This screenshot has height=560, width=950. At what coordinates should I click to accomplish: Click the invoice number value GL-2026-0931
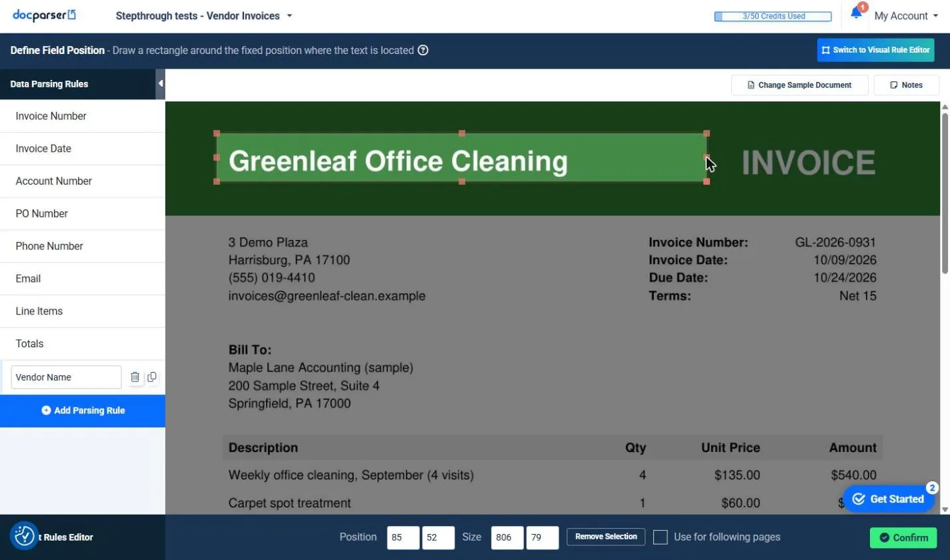pos(835,243)
